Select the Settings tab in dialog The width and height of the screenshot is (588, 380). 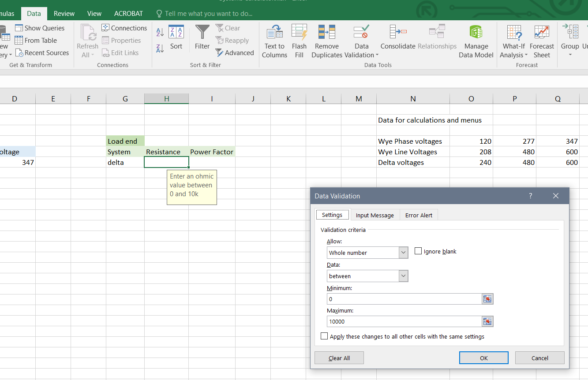point(332,215)
